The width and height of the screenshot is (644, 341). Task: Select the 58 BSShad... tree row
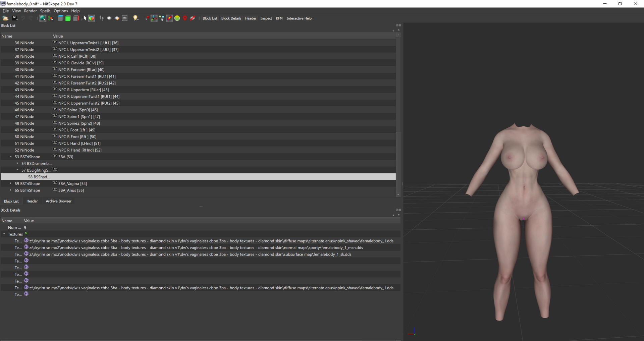coord(198,177)
